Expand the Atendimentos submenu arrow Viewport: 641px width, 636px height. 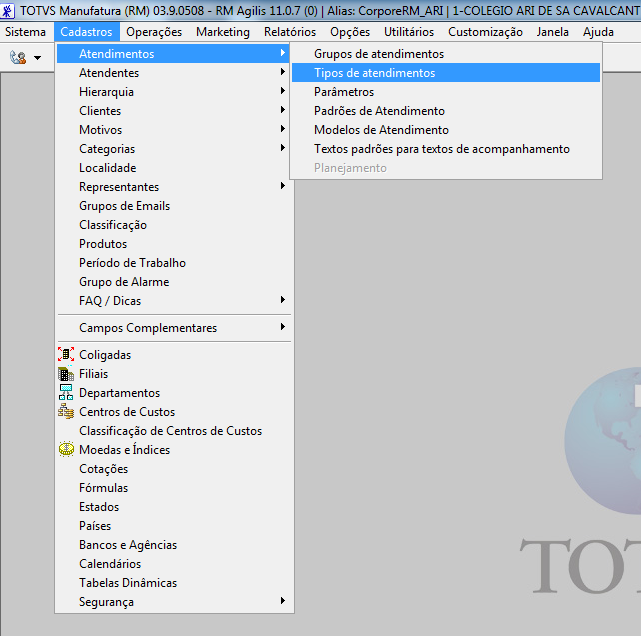point(283,53)
